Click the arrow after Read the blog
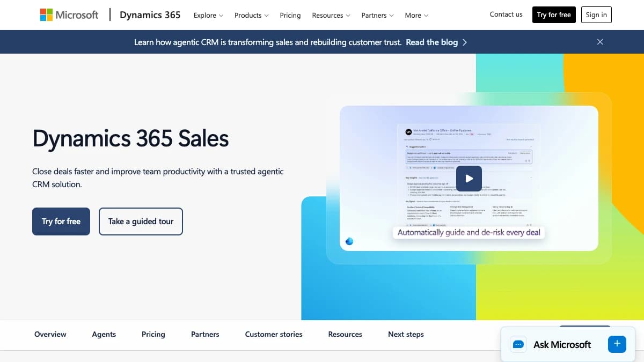Screen dimensions: 644x362 465,42
